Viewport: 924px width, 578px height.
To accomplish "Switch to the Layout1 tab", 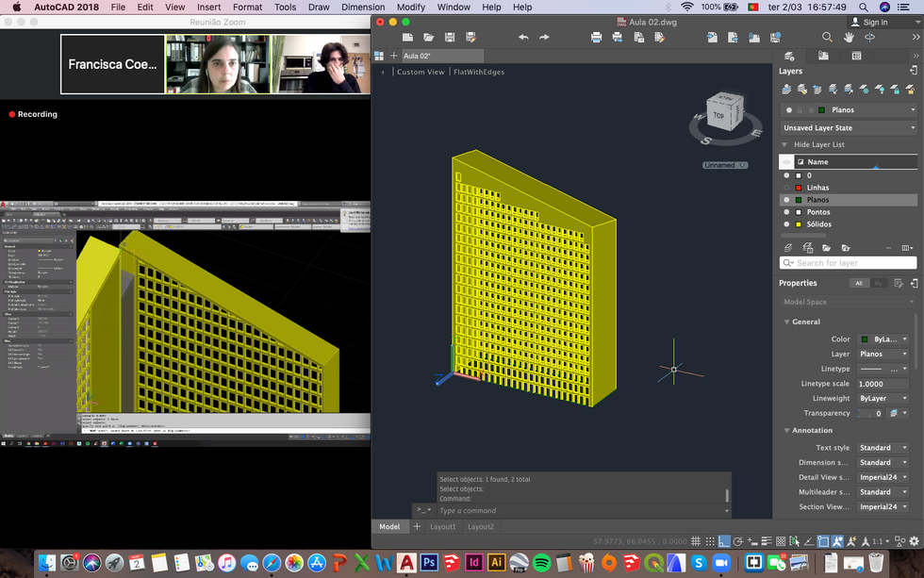I will pos(442,527).
